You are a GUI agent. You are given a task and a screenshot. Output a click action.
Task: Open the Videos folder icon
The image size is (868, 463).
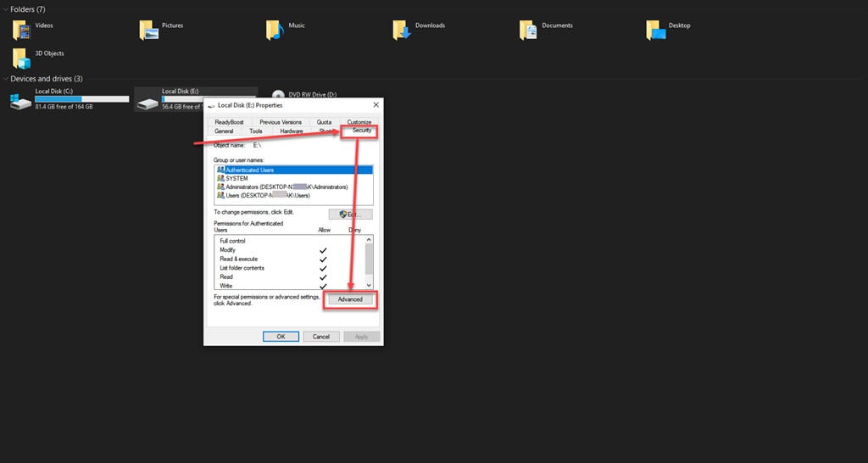tap(21, 31)
